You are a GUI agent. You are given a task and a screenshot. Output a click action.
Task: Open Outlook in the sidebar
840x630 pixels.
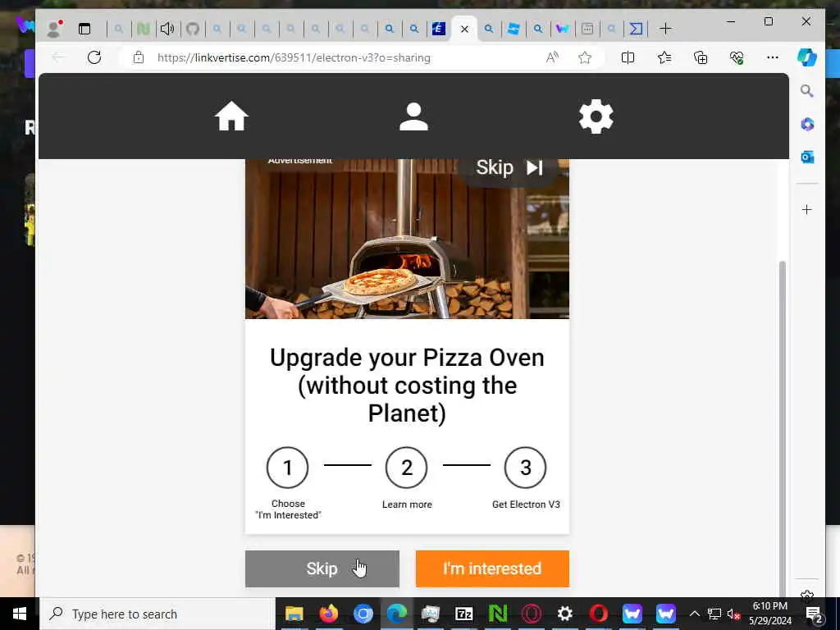807,157
